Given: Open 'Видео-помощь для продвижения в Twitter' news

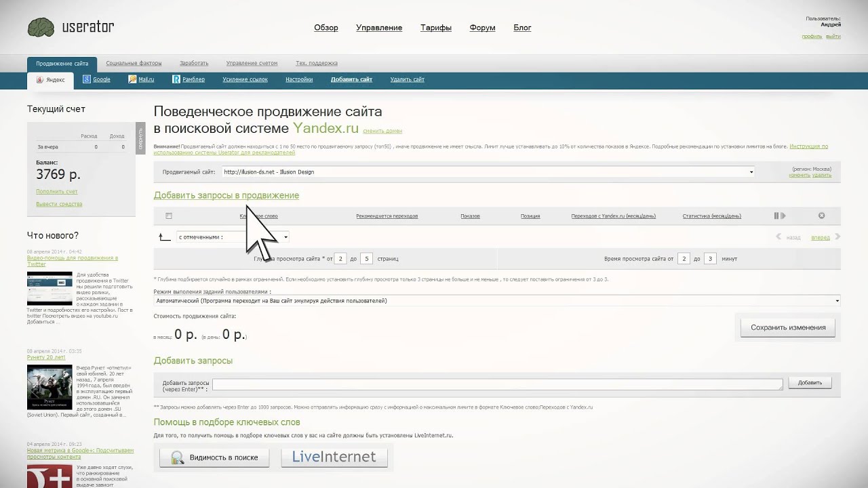Looking at the screenshot, I should point(73,261).
